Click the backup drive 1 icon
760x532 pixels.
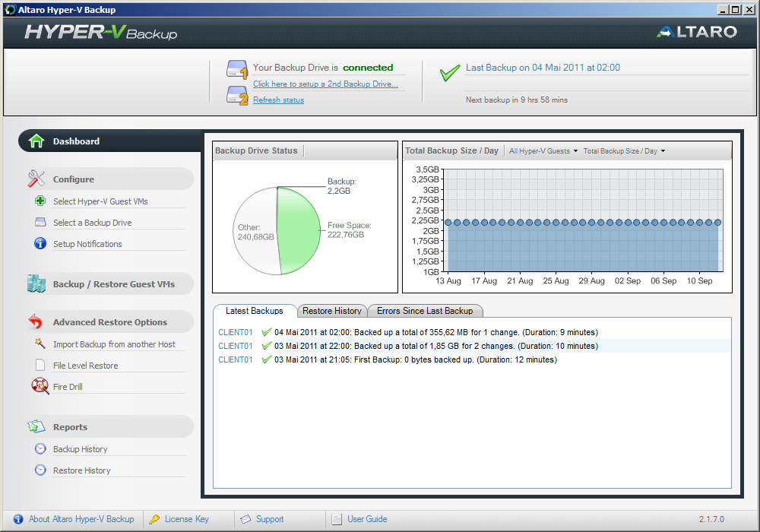click(237, 69)
